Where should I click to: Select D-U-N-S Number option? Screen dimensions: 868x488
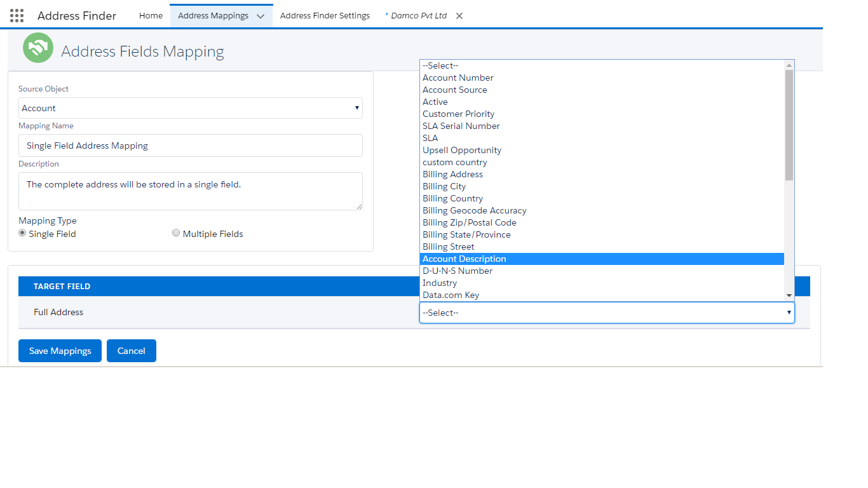(x=457, y=271)
